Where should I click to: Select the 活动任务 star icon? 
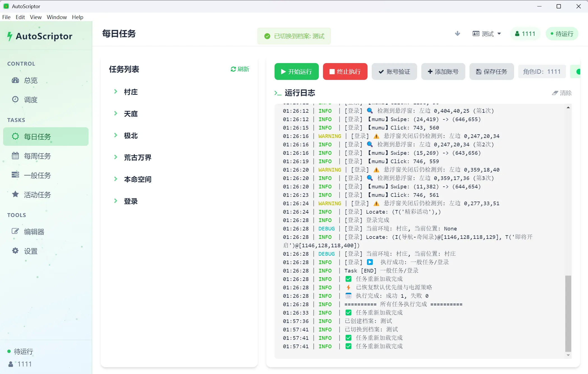click(x=15, y=194)
